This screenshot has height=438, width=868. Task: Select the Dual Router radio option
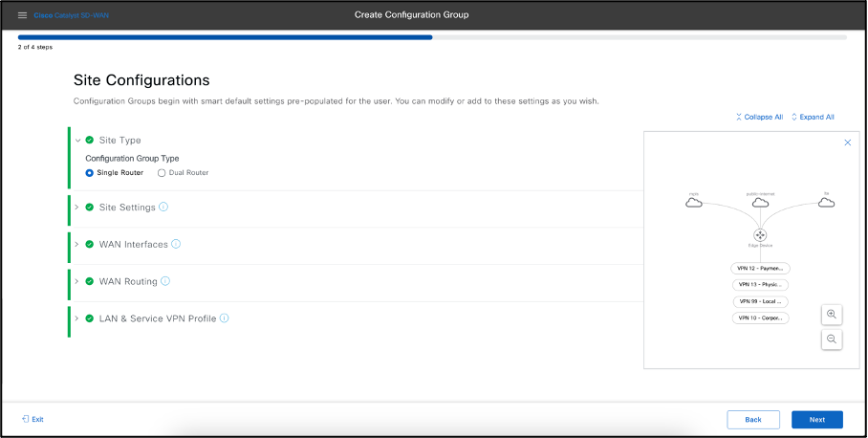point(162,173)
